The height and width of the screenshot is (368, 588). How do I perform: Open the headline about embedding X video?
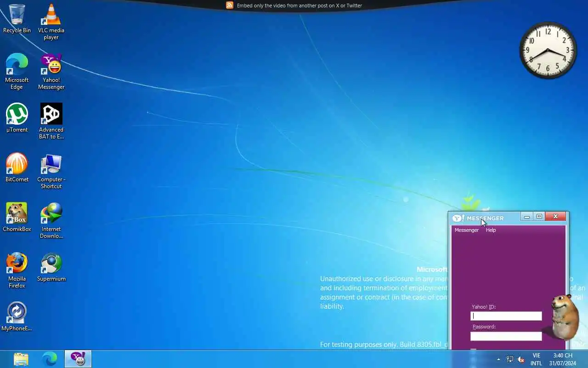(300, 6)
